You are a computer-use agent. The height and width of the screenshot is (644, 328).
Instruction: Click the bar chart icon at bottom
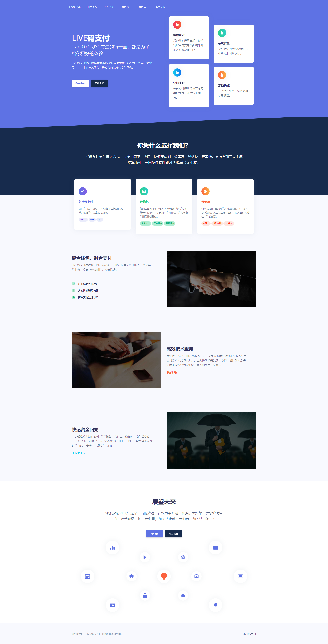[112, 547]
